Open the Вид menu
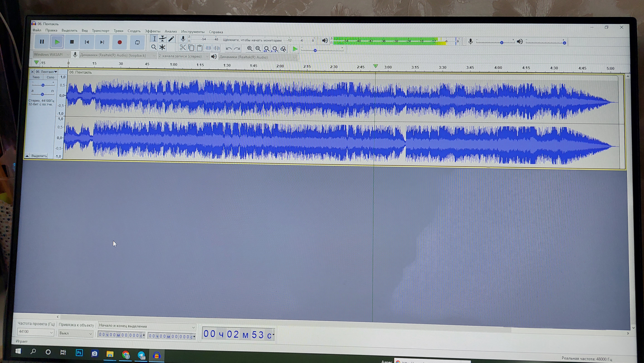Screen dimensions: 644x363 [x=85, y=31]
